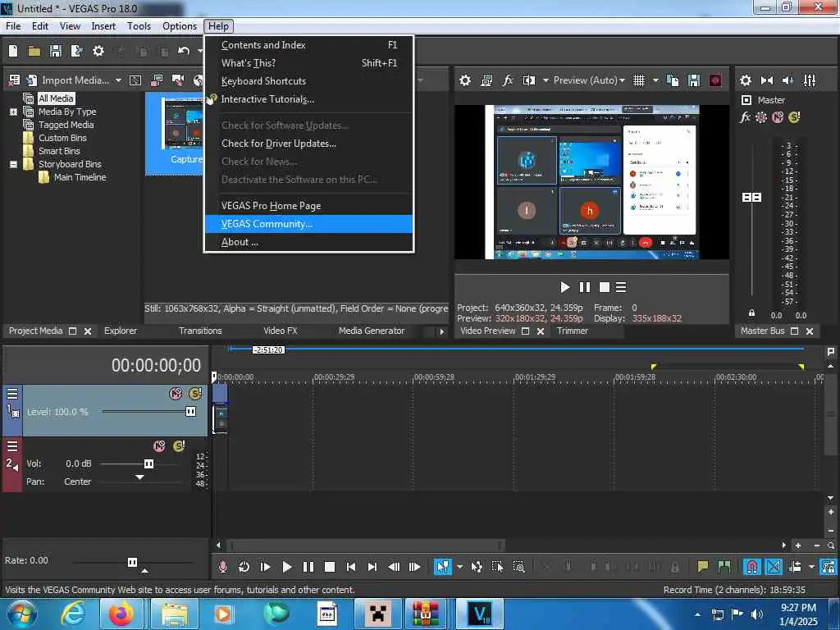Image resolution: width=840 pixels, height=630 pixels.
Task: Open Preview (Auto) quality dropdown
Action: (589, 80)
